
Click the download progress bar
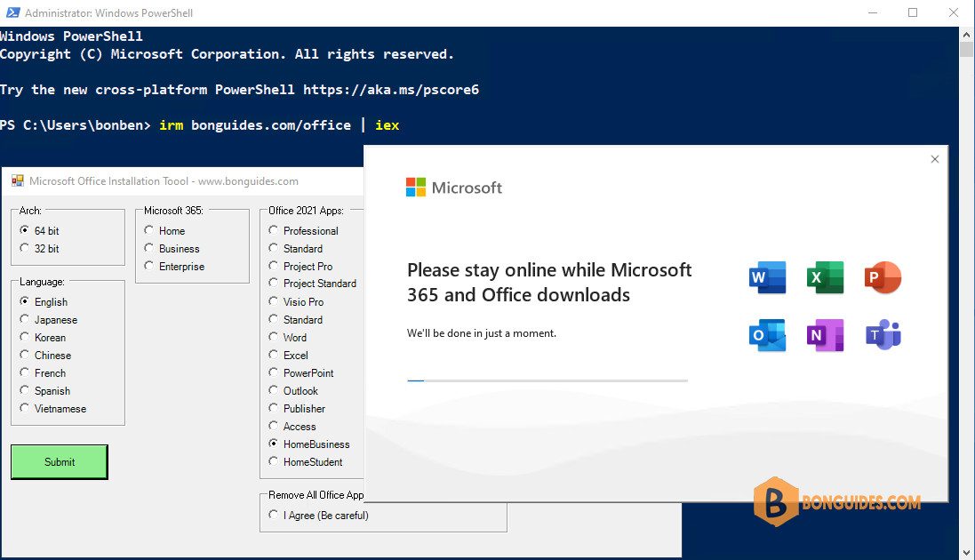point(547,380)
